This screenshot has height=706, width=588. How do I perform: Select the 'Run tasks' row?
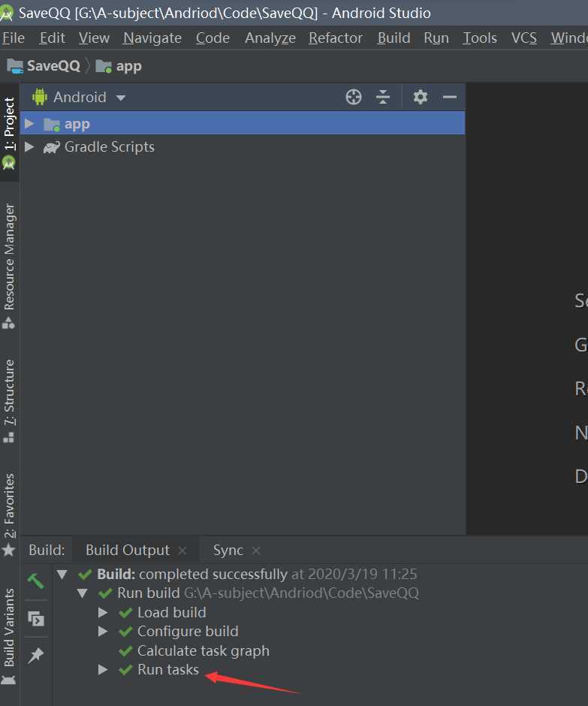pos(168,669)
